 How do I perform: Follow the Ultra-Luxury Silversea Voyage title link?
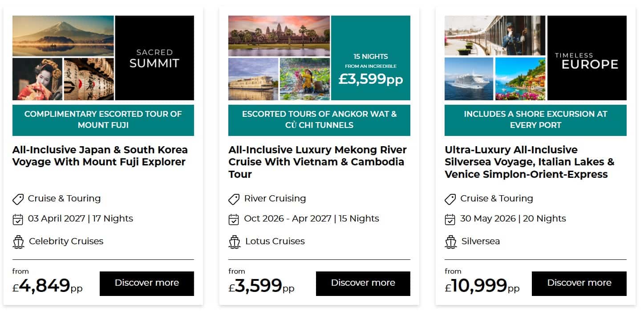coord(529,162)
